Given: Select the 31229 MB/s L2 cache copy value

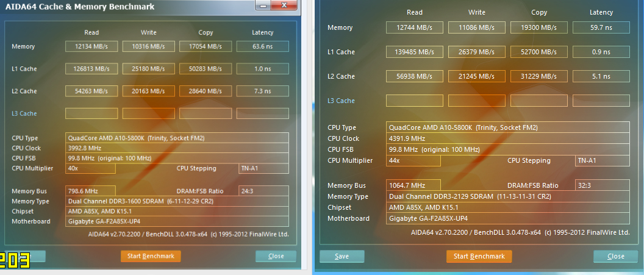Looking at the screenshot, I should coord(539,76).
